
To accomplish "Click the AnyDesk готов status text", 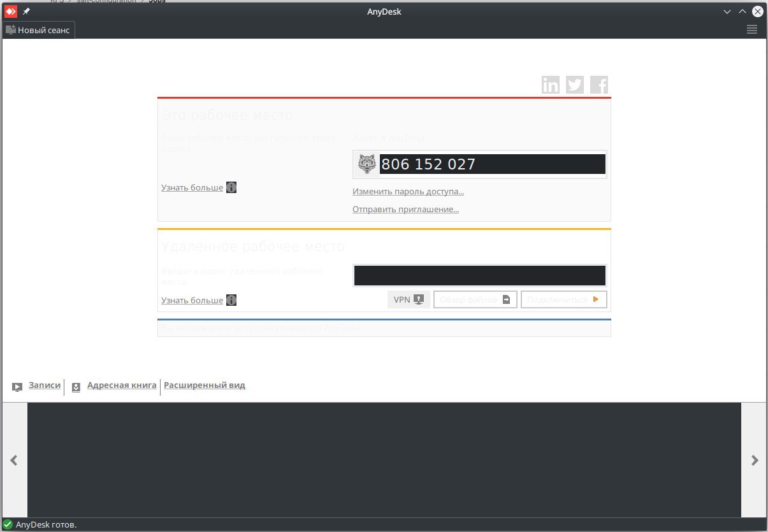I will point(46,525).
